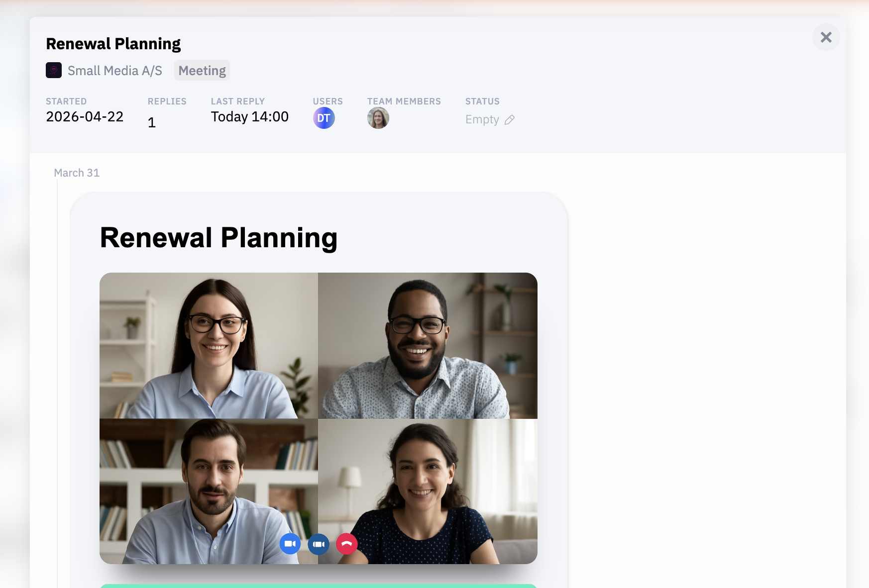
Task: Click the started date 2026-04-22
Action: (x=85, y=117)
